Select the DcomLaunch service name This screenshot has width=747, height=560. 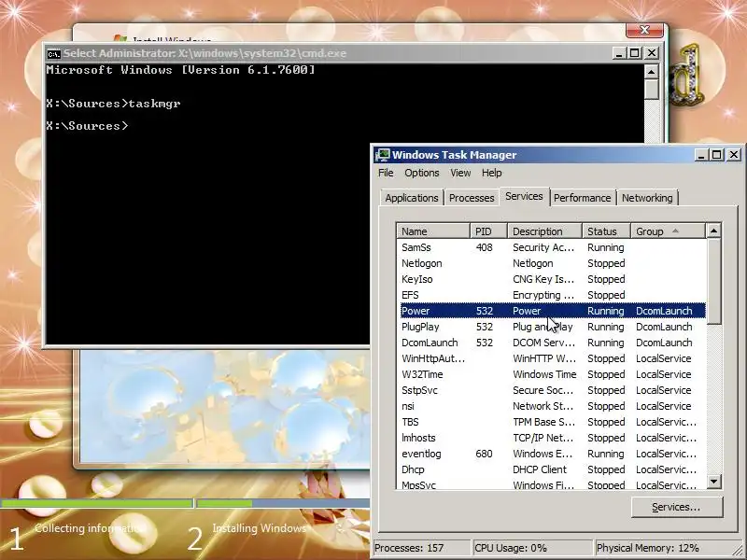tap(430, 343)
